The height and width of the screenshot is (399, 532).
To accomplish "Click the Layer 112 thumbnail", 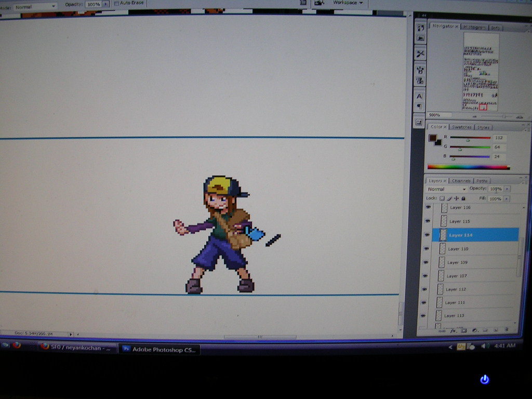I will [440, 289].
